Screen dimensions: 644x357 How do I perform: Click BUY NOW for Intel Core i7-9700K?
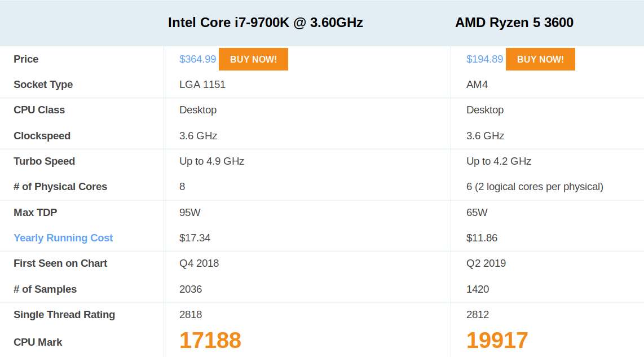point(253,59)
